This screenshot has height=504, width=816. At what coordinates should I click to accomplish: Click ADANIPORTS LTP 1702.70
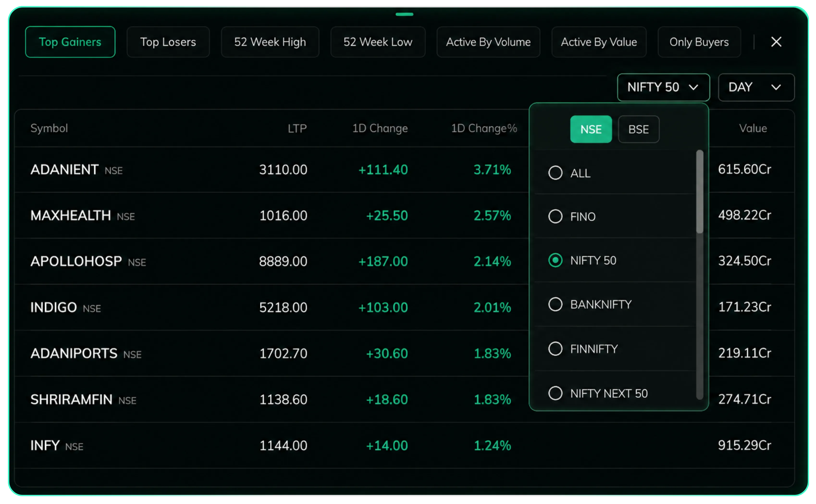283,353
